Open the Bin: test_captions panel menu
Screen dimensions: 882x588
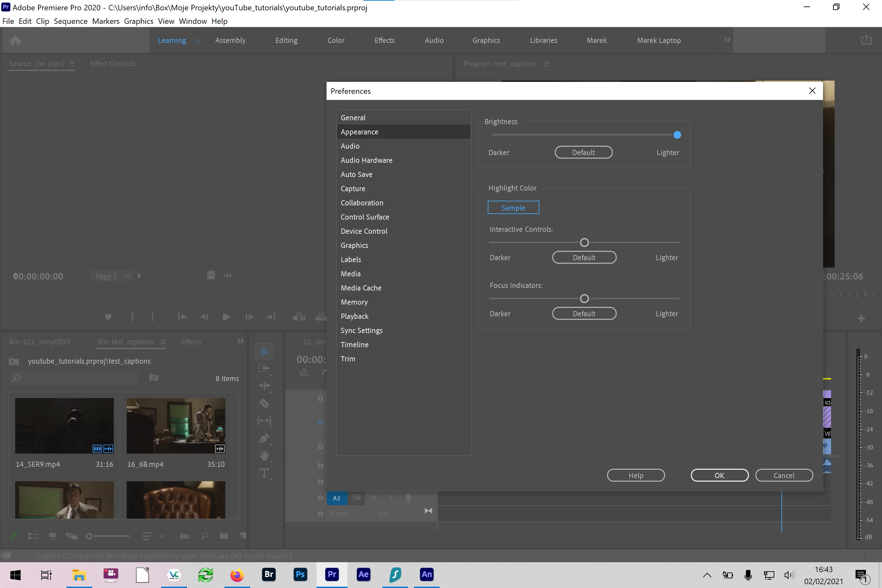tap(163, 342)
